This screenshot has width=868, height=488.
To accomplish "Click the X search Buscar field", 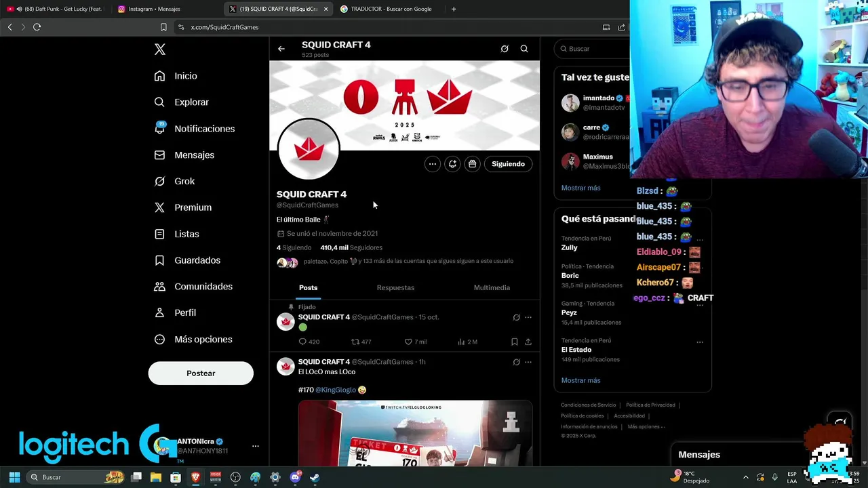I will click(x=593, y=49).
